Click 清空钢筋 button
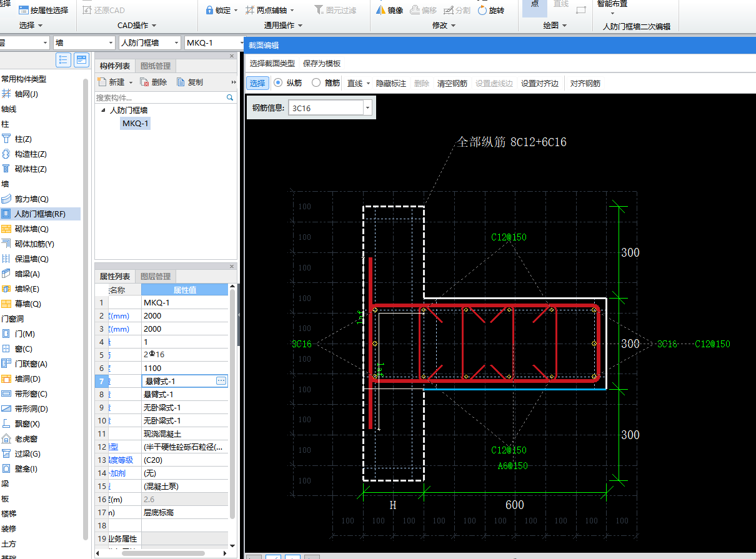This screenshot has height=559, width=756. point(452,84)
